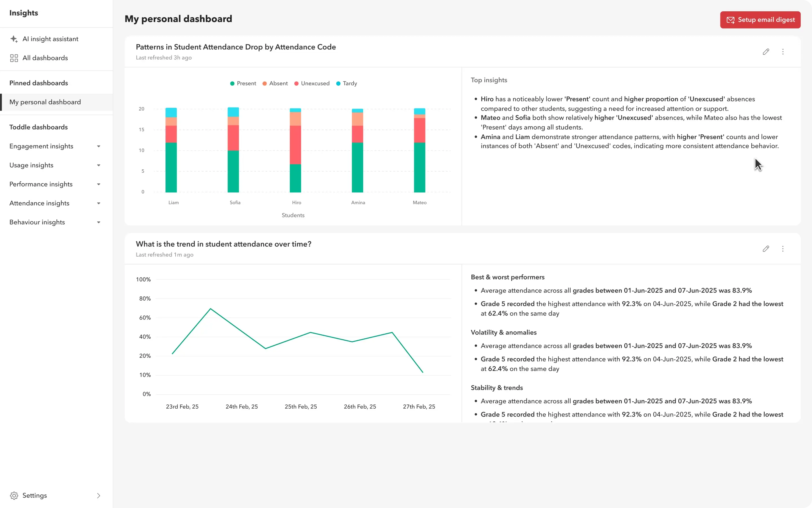Click 'Best & worst performers' heading
The height and width of the screenshot is (508, 812).
coord(508,277)
